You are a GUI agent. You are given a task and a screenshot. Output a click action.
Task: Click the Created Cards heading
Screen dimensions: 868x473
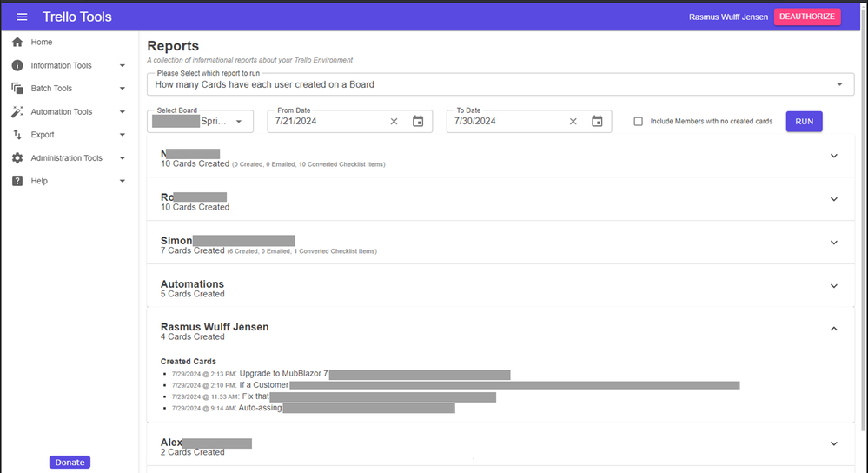tap(189, 361)
